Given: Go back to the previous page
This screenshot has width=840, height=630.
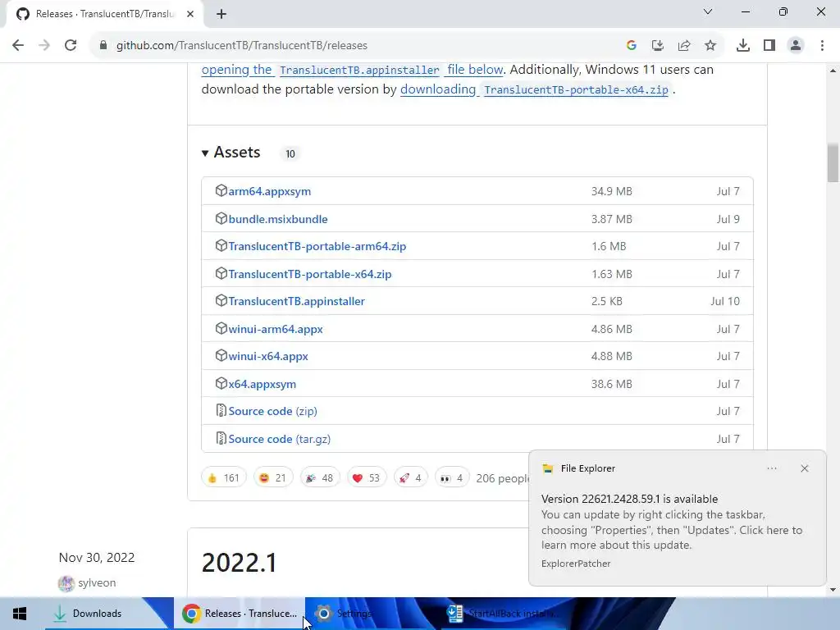Looking at the screenshot, I should [18, 46].
